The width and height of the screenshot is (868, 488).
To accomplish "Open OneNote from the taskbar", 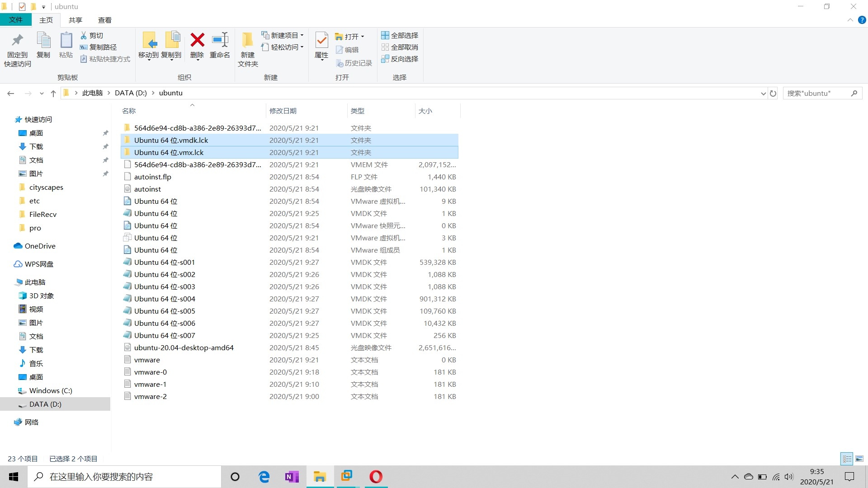I will (x=292, y=477).
